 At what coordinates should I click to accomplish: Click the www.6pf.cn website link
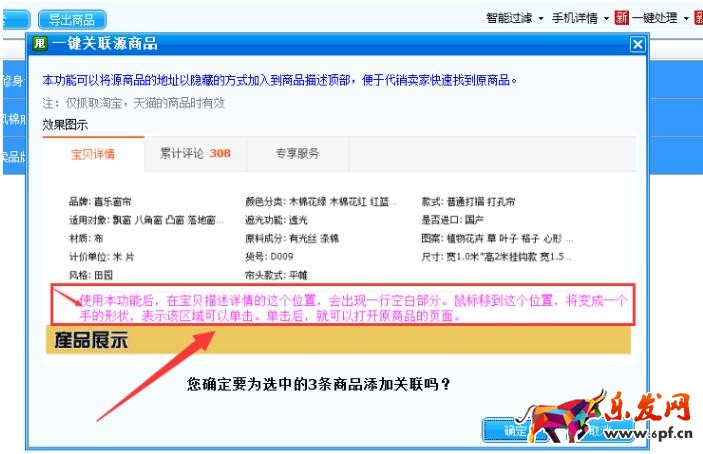coord(648,433)
